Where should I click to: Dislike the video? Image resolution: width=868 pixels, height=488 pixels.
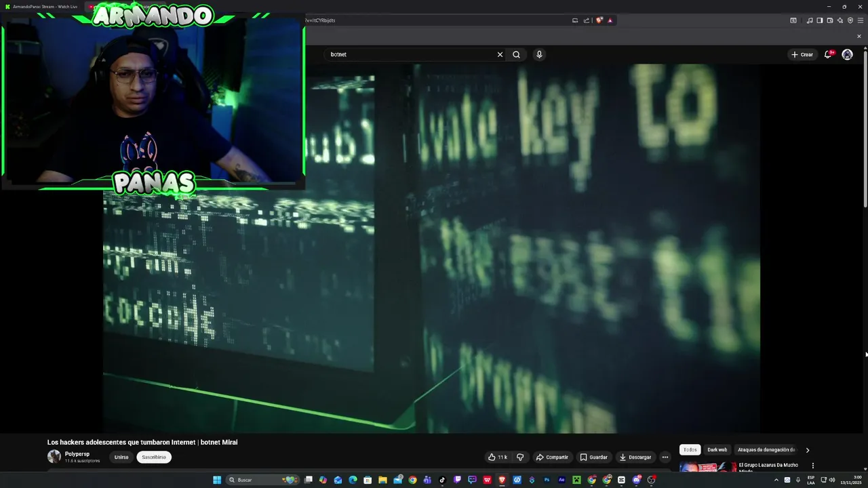pos(520,457)
